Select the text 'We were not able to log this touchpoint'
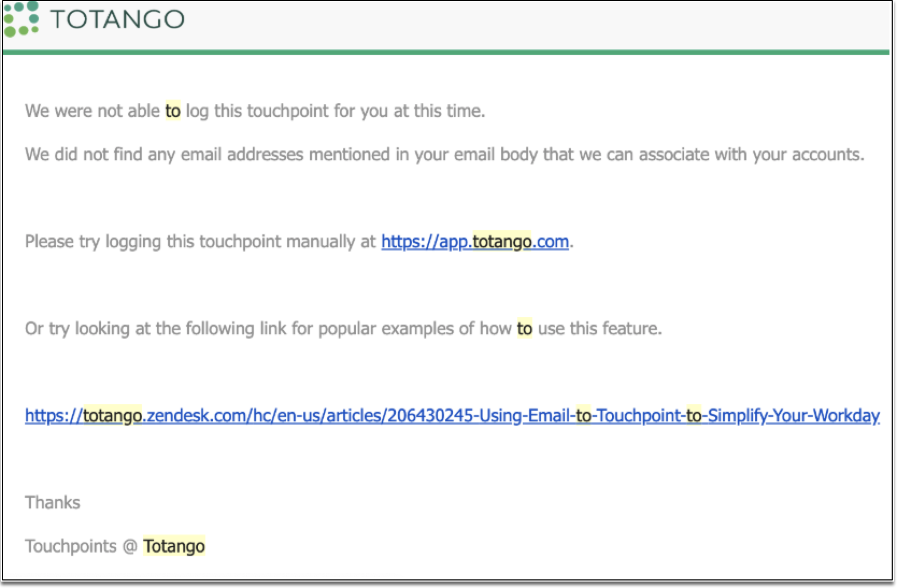Screen dimensions: 897x588 click(177, 111)
